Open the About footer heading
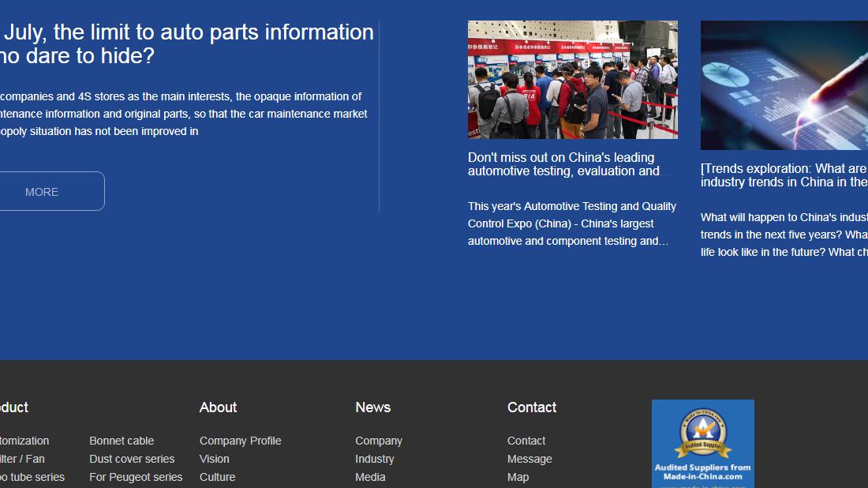Image resolution: width=868 pixels, height=488 pixels. (218, 407)
